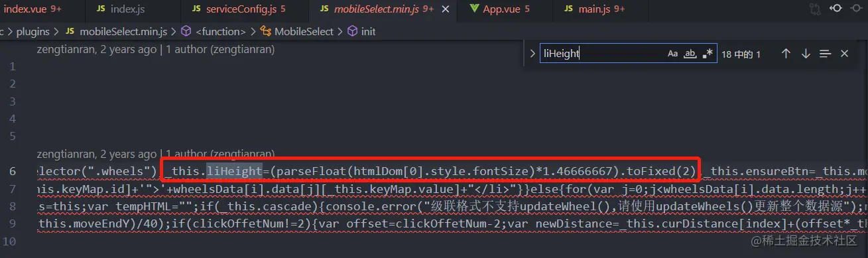Go to previous change icon

tap(836, 9)
